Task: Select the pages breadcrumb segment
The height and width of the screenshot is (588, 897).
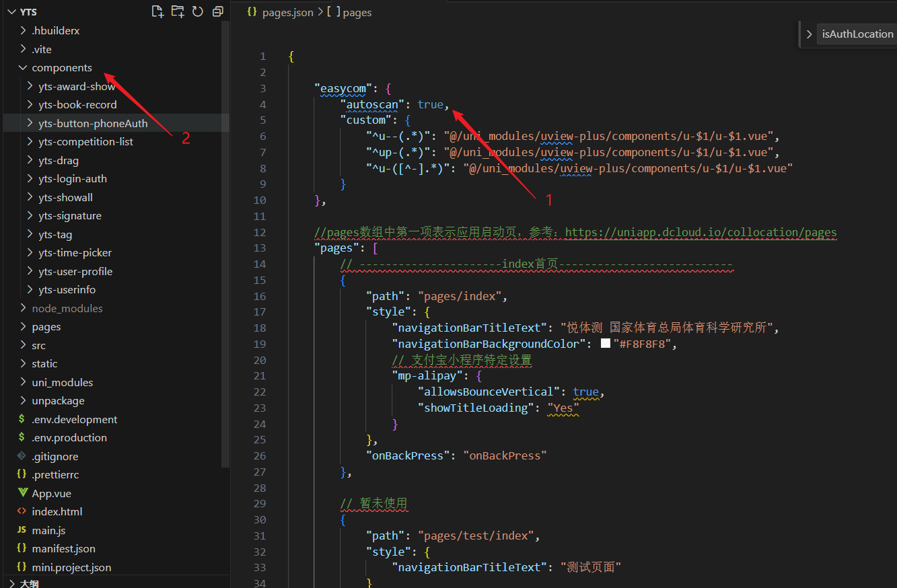Action: pyautogui.click(x=357, y=12)
